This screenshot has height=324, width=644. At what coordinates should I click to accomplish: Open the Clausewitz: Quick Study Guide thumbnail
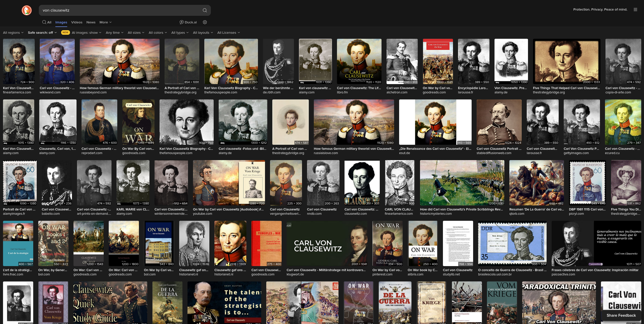(110, 303)
